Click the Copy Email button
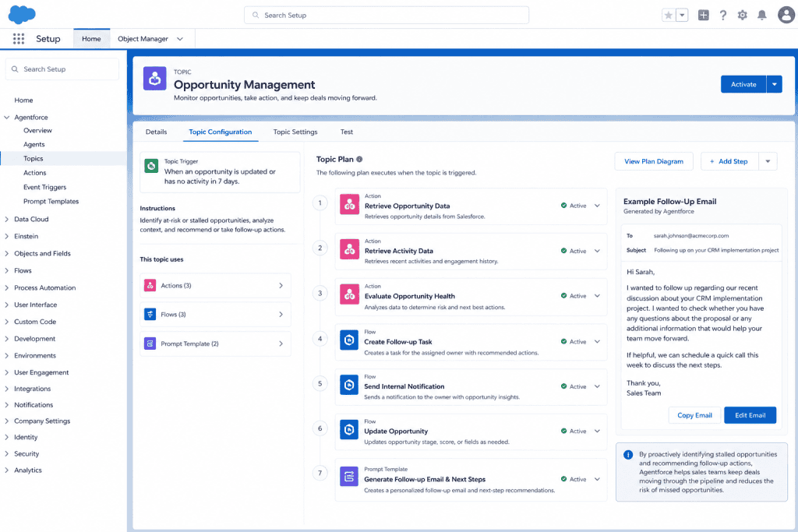Viewport: 798px width, 532px height. (x=694, y=415)
